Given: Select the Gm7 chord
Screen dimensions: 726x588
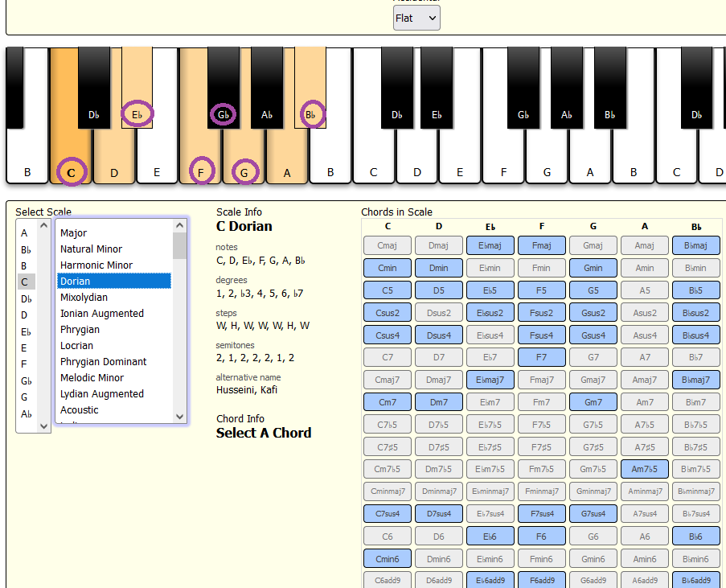Looking at the screenshot, I should pyautogui.click(x=593, y=402).
